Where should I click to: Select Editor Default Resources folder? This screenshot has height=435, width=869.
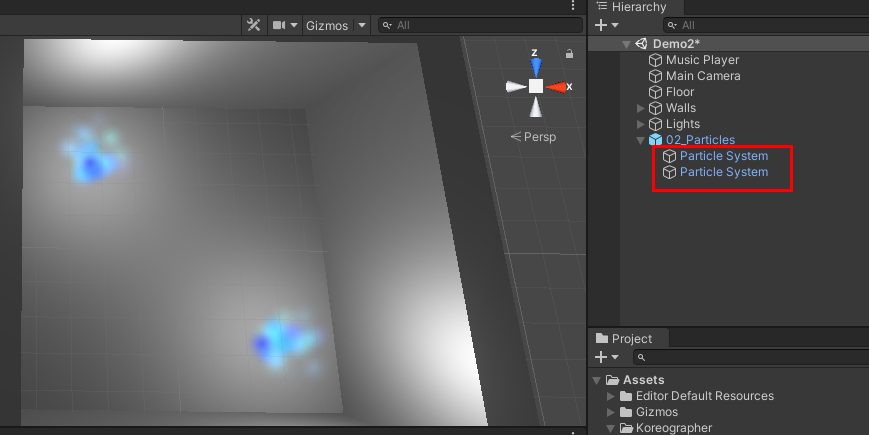[x=704, y=396]
